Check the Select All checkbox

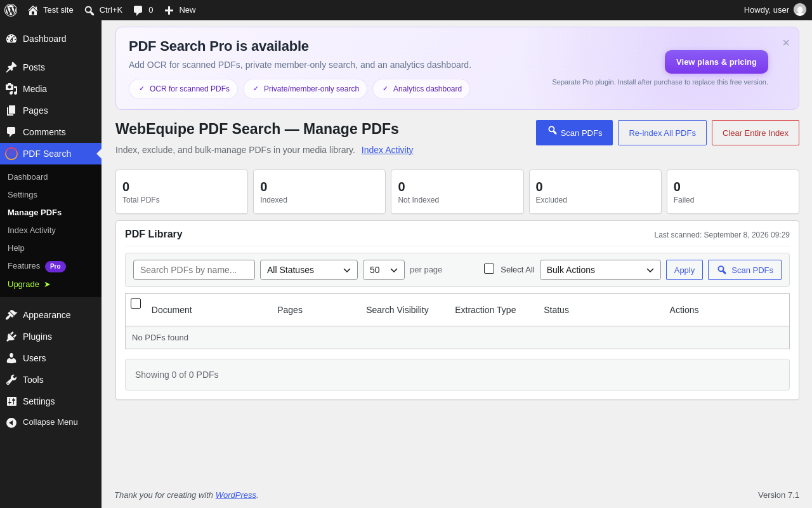tap(489, 269)
